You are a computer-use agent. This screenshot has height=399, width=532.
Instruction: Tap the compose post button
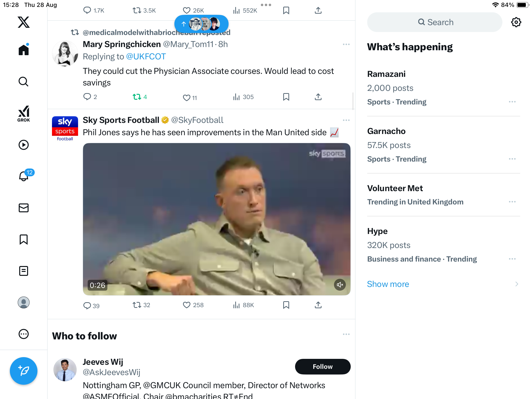tap(24, 371)
